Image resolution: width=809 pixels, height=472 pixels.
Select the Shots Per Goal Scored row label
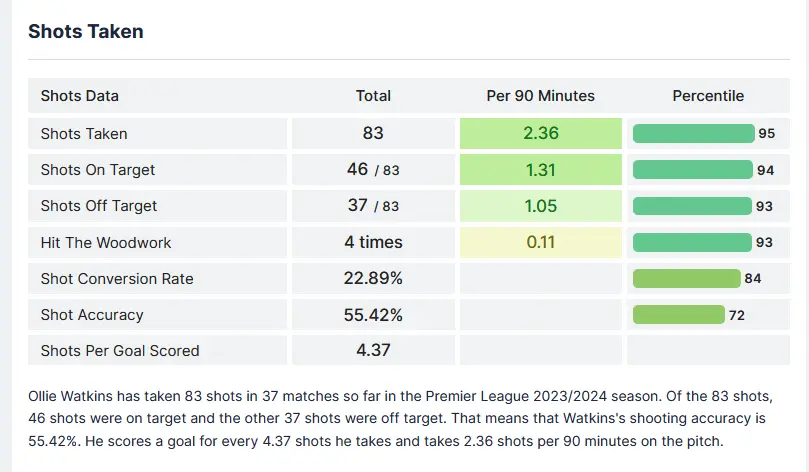pos(120,351)
